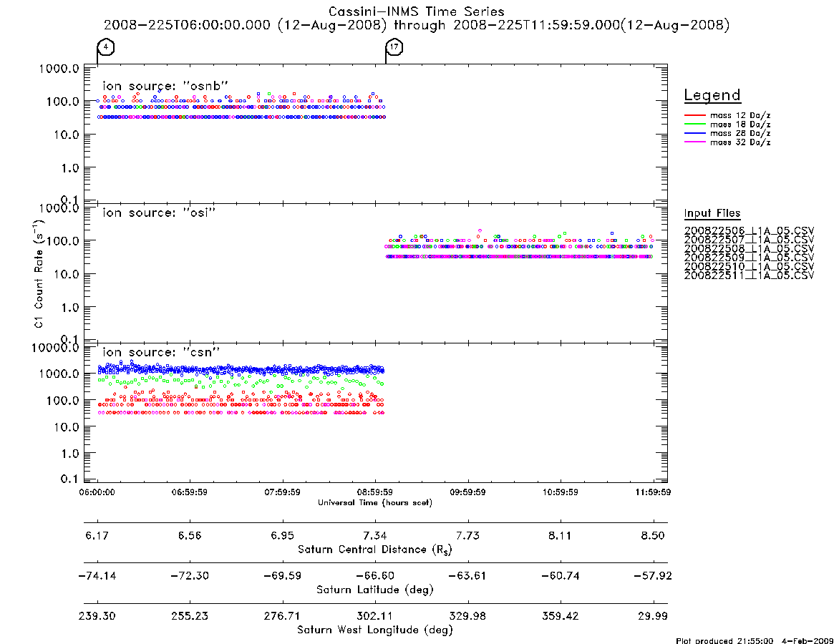Click the blue mass 28 Da/z legend line
This screenshot has width=834, height=644.
(x=694, y=134)
